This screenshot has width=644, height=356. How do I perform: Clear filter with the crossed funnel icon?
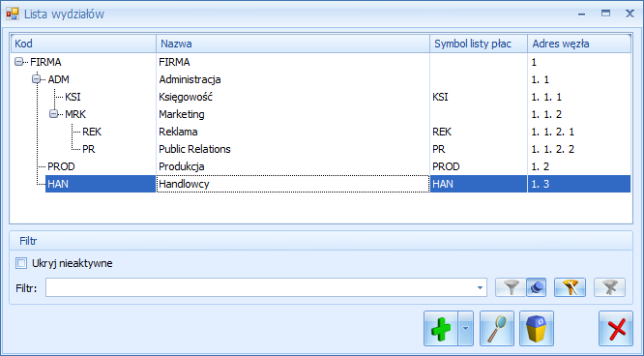coord(609,287)
